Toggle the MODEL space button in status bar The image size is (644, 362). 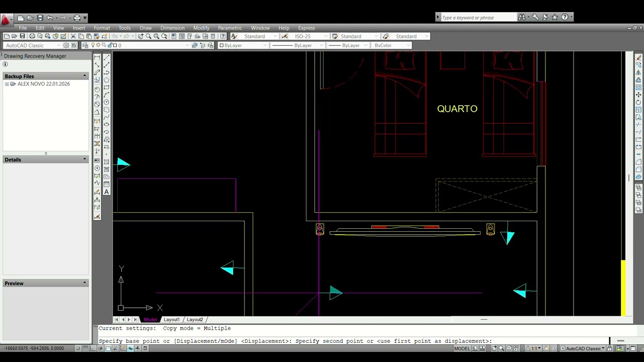[x=462, y=348]
